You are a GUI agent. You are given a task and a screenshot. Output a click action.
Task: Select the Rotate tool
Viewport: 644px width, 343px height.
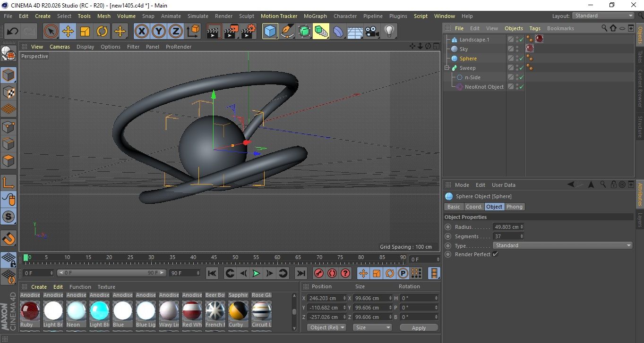pos(102,32)
